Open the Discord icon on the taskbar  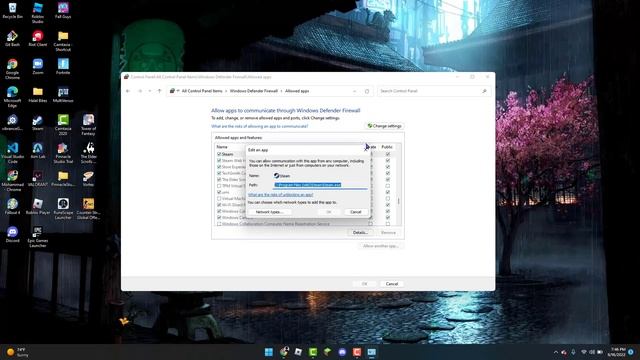coord(342,352)
